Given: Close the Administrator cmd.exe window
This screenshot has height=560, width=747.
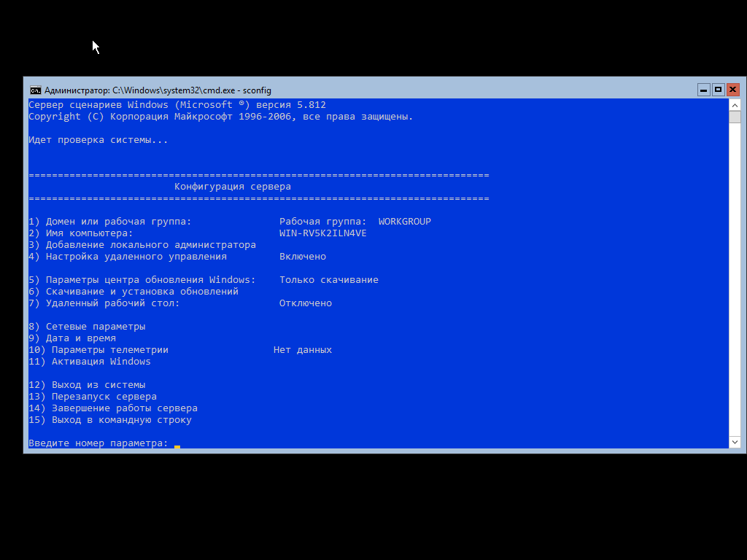Looking at the screenshot, I should [733, 90].
